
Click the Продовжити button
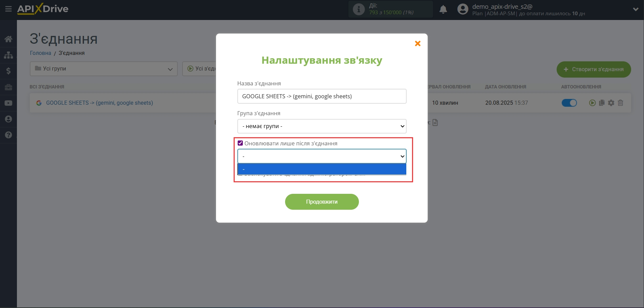(x=322, y=202)
